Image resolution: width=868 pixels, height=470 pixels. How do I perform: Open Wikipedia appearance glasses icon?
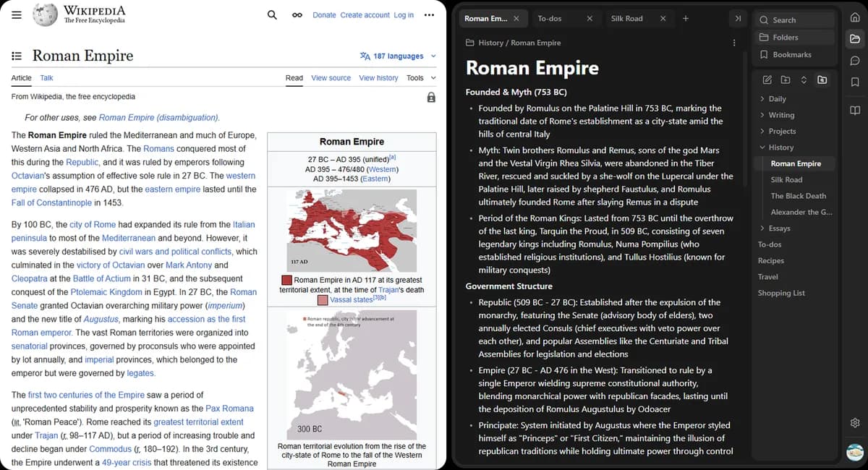(x=297, y=15)
